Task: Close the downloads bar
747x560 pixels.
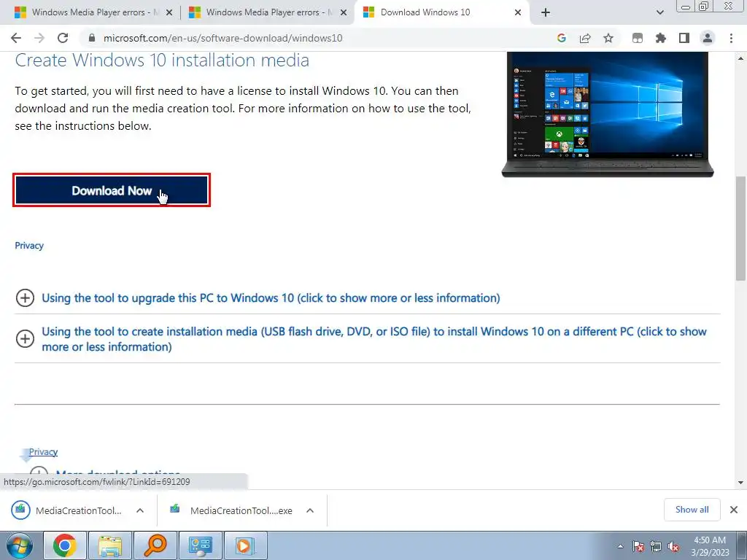Action: tap(734, 510)
